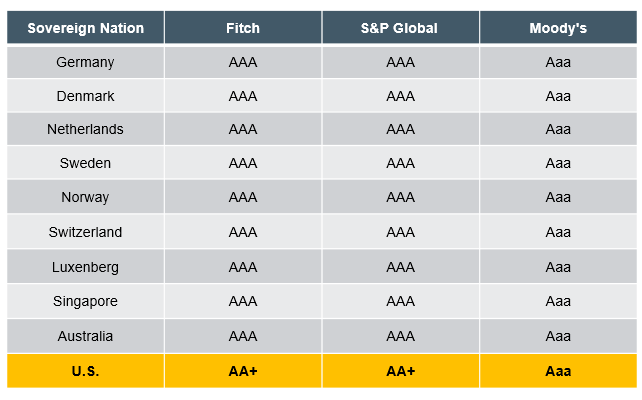Click the Sovereign Nation column header

click(86, 28)
